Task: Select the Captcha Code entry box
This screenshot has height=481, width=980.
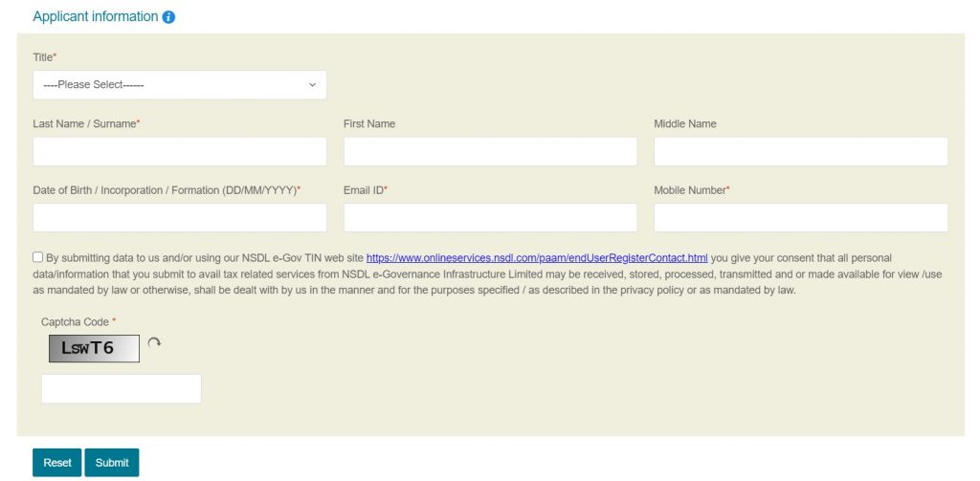Action: click(x=122, y=389)
